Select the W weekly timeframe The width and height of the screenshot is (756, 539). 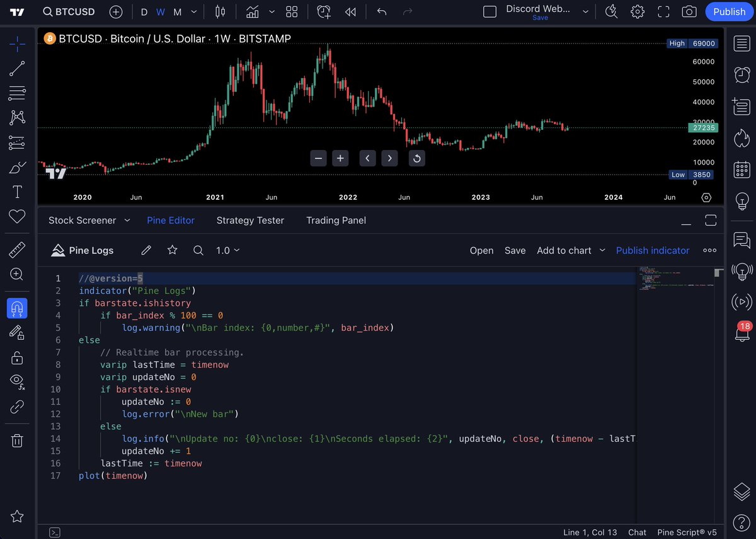click(x=161, y=12)
